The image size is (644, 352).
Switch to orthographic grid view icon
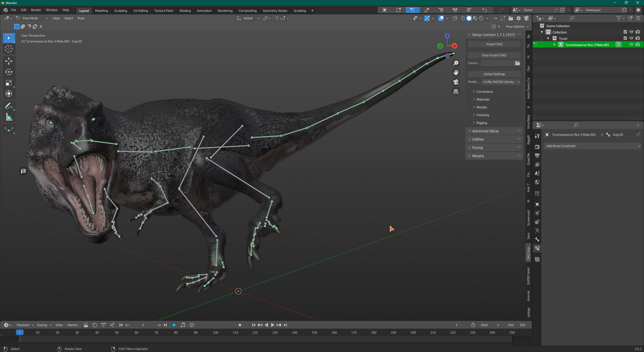pyautogui.click(x=456, y=92)
